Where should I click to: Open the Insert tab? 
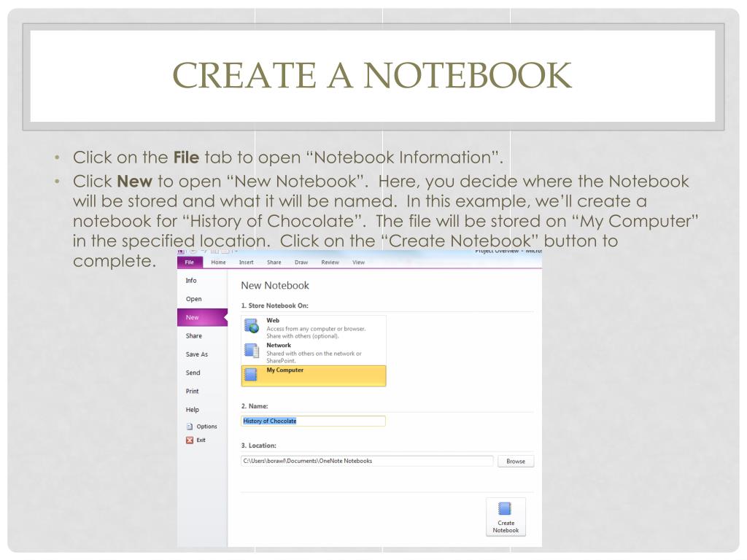click(247, 262)
